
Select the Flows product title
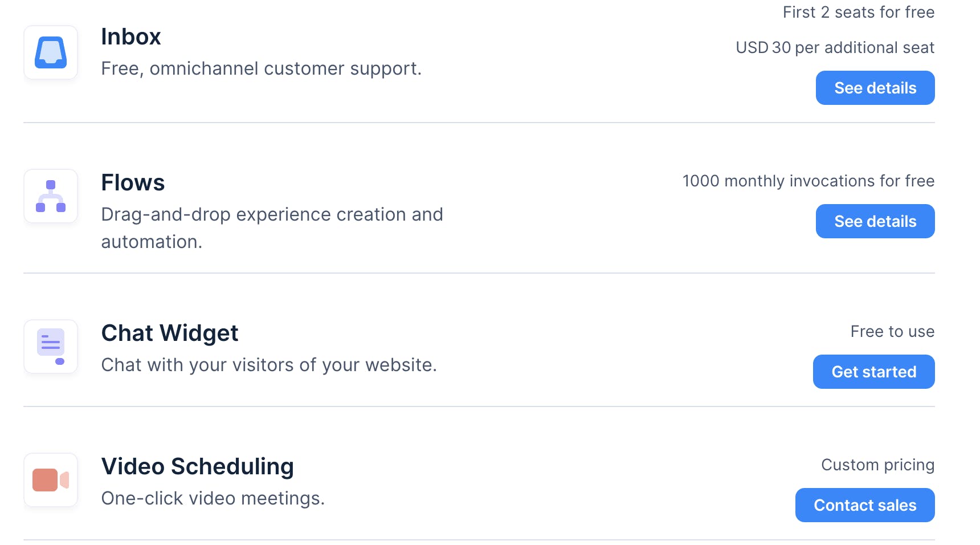tap(133, 182)
